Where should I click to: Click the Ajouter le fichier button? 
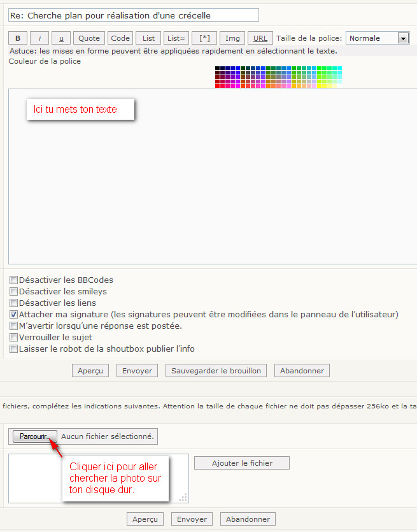241,463
